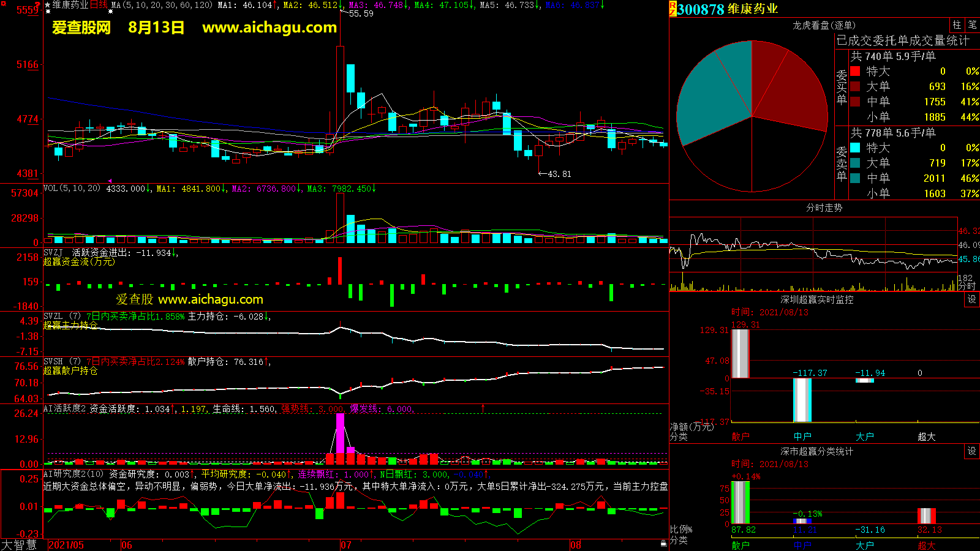Click the lock icon at chart bottom-right
Image resolution: width=980 pixels, height=551 pixels.
click(663, 544)
